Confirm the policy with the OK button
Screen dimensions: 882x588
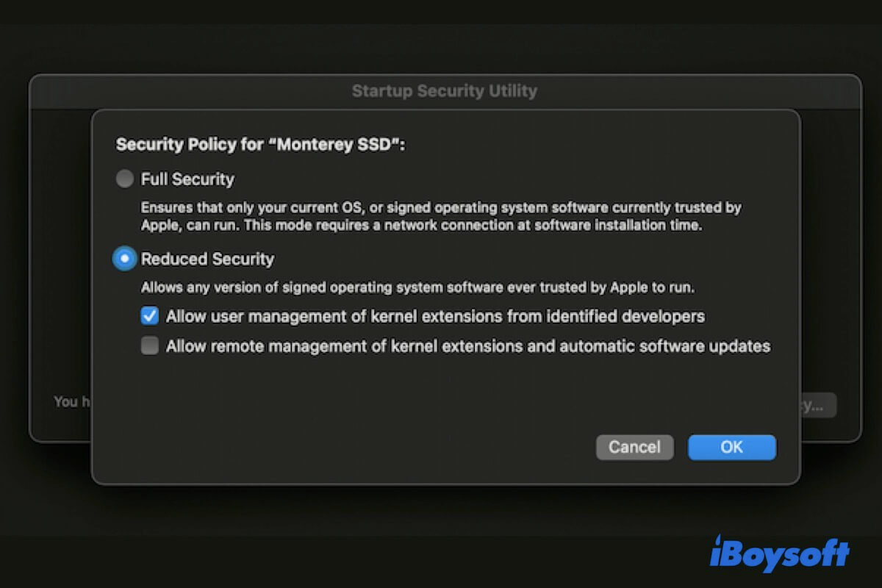click(731, 447)
